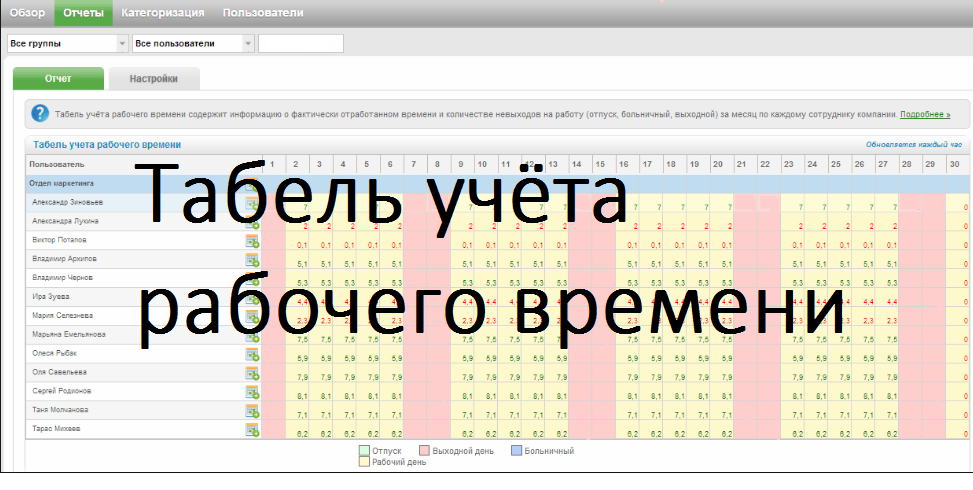Switch to the Отчет sub-tab

pos(58,79)
